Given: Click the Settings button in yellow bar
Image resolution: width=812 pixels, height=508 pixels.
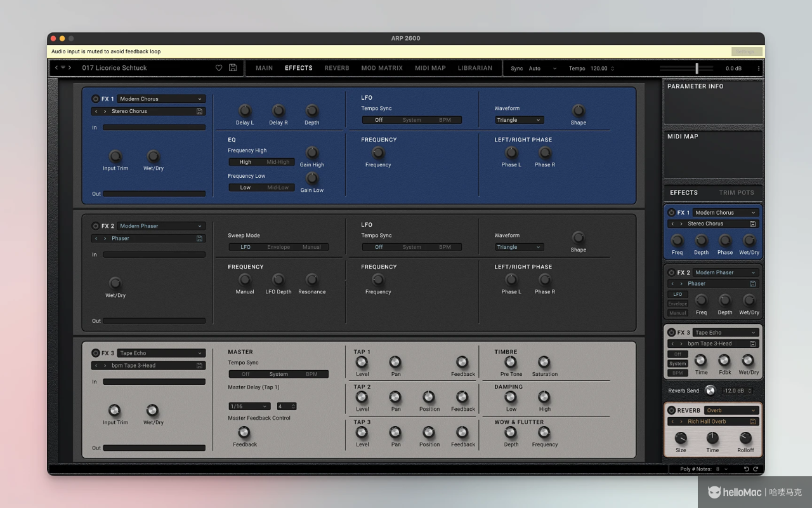Looking at the screenshot, I should click(747, 51).
